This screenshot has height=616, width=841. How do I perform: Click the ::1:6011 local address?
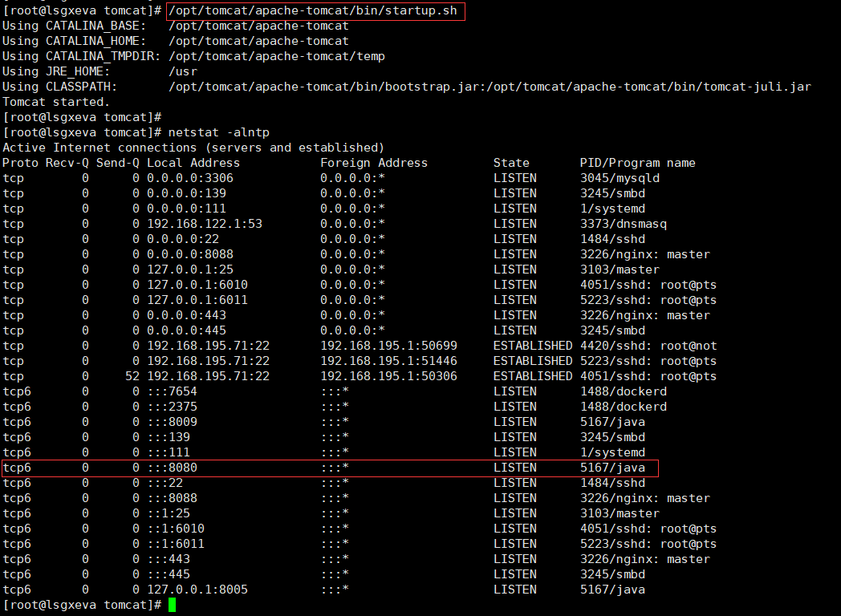pyautogui.click(x=176, y=544)
